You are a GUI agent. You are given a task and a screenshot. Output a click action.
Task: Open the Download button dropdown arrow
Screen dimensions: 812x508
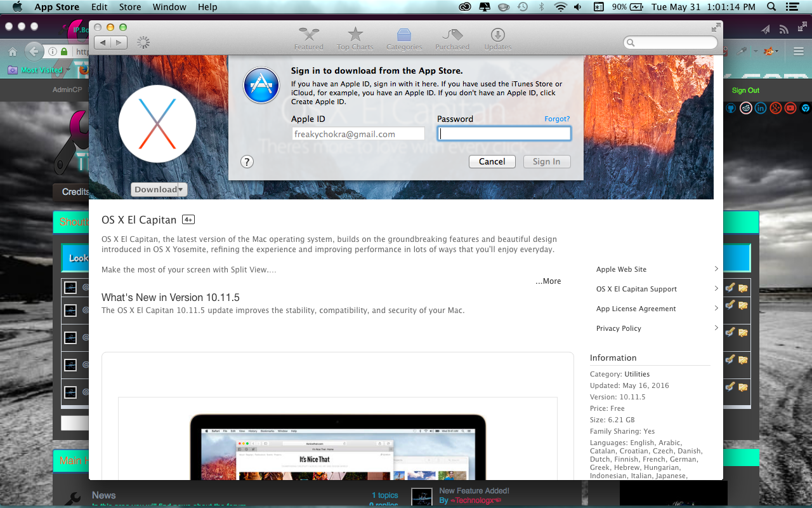(x=182, y=189)
